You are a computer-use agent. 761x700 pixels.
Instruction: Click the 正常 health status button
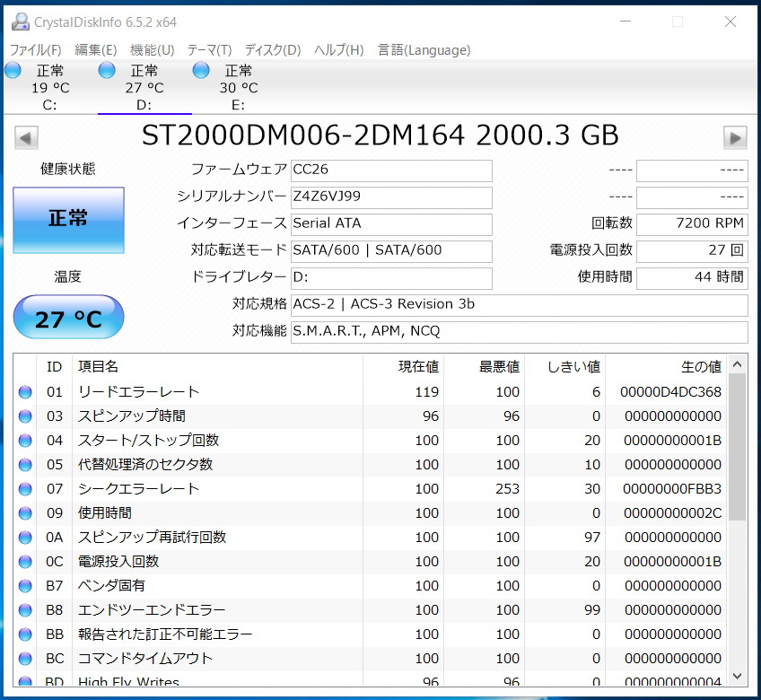point(68,220)
